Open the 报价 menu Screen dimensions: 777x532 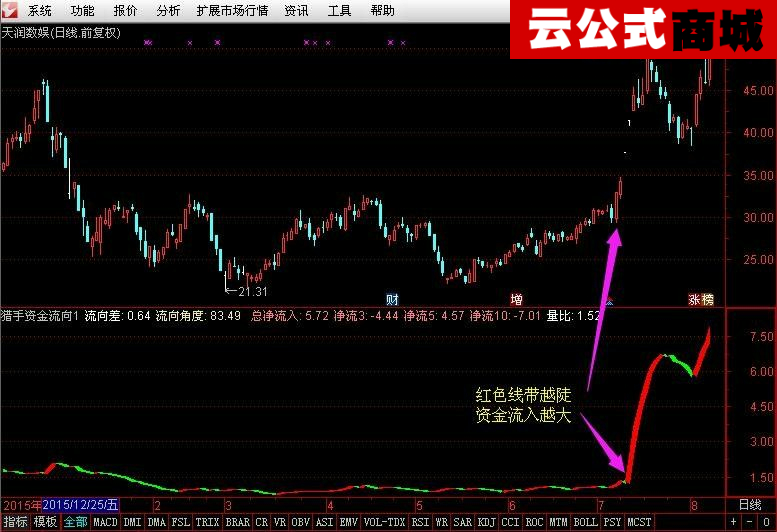125,10
